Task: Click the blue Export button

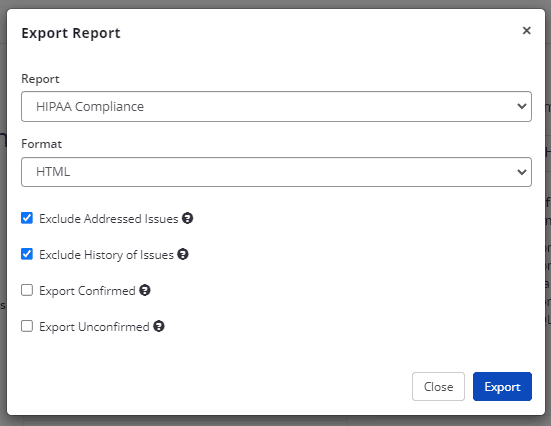Action: (x=502, y=387)
